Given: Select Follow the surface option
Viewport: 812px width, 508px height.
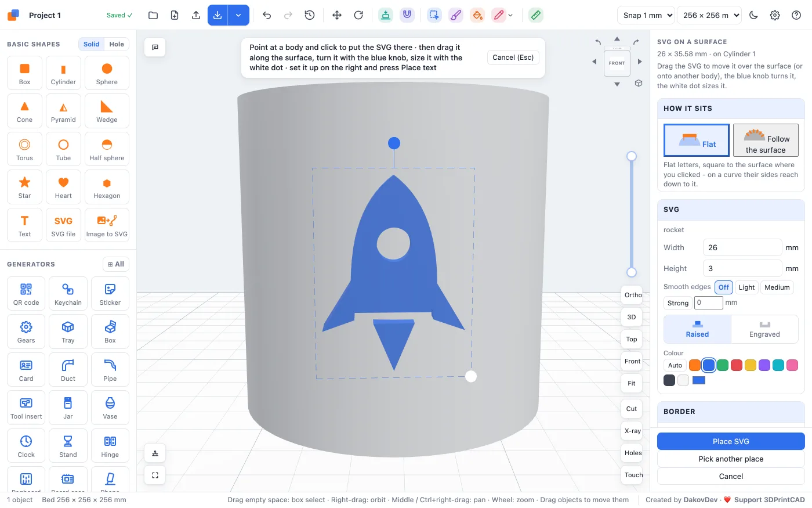Looking at the screenshot, I should click(766, 140).
